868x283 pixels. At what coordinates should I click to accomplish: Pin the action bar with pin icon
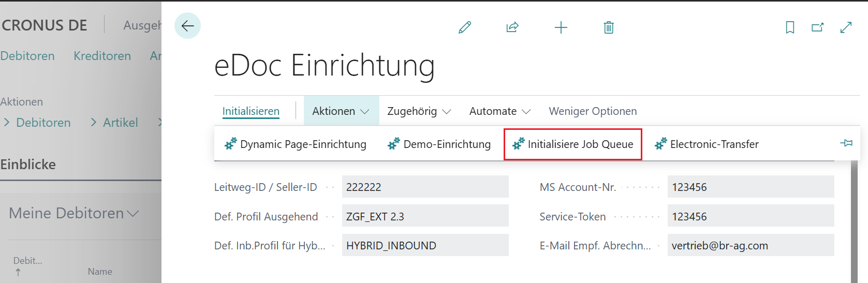pyautogui.click(x=846, y=143)
